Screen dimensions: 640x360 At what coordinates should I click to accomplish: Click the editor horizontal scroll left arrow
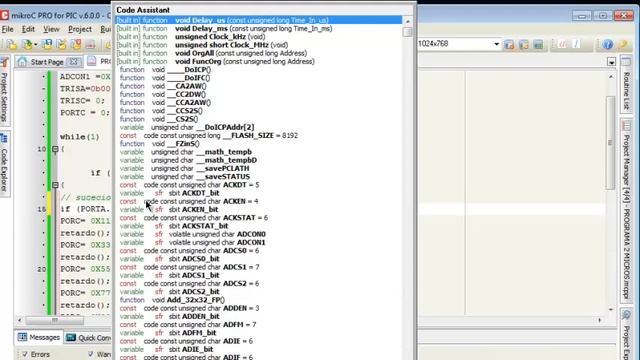pyautogui.click(x=19, y=320)
